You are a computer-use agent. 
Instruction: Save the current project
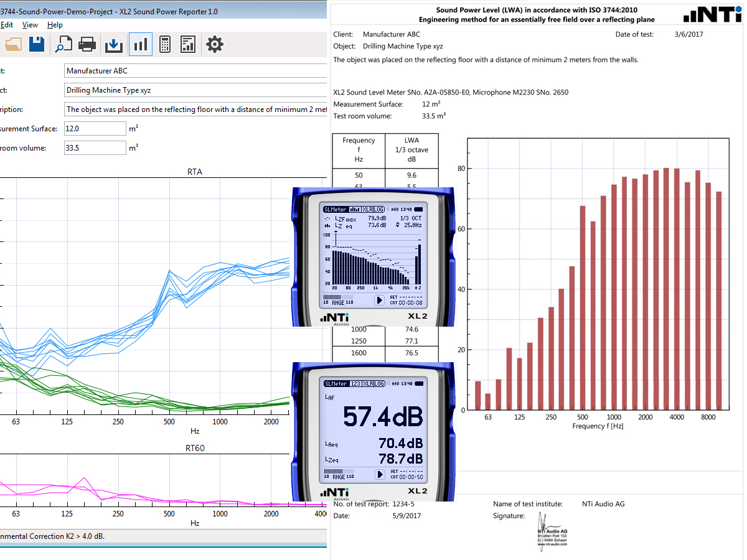(36, 44)
